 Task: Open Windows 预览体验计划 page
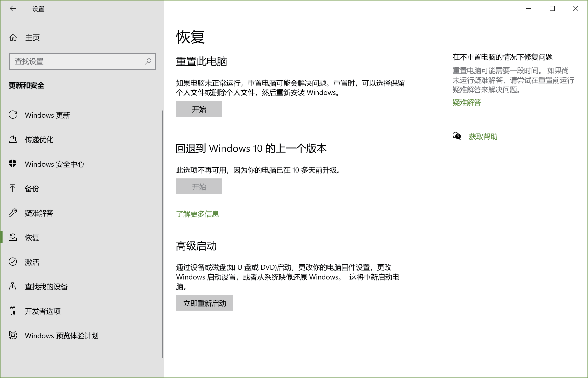[62, 336]
